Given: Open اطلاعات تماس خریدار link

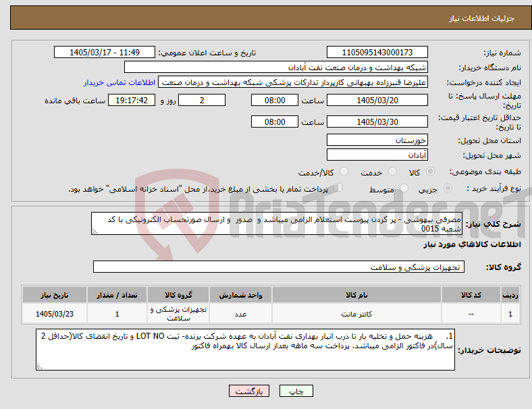Looking at the screenshot, I should point(119,82).
